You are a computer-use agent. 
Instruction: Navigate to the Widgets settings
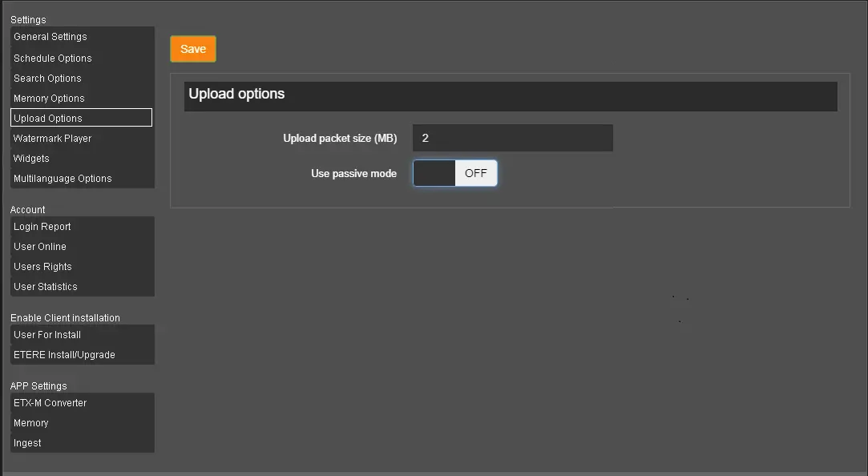click(x=32, y=159)
